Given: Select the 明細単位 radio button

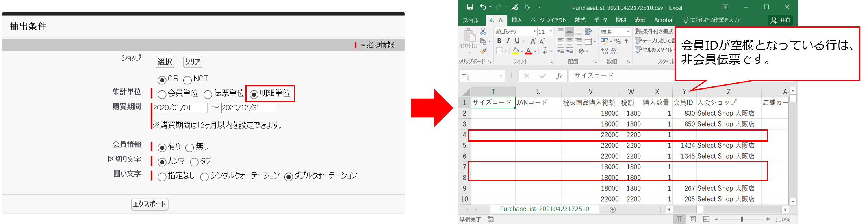Looking at the screenshot, I should click(x=254, y=95).
